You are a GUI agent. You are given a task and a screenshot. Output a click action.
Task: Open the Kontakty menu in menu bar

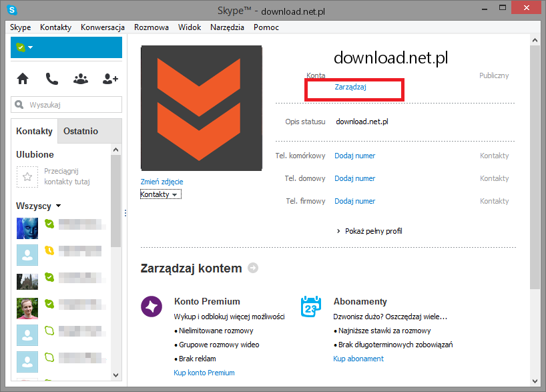pos(55,27)
